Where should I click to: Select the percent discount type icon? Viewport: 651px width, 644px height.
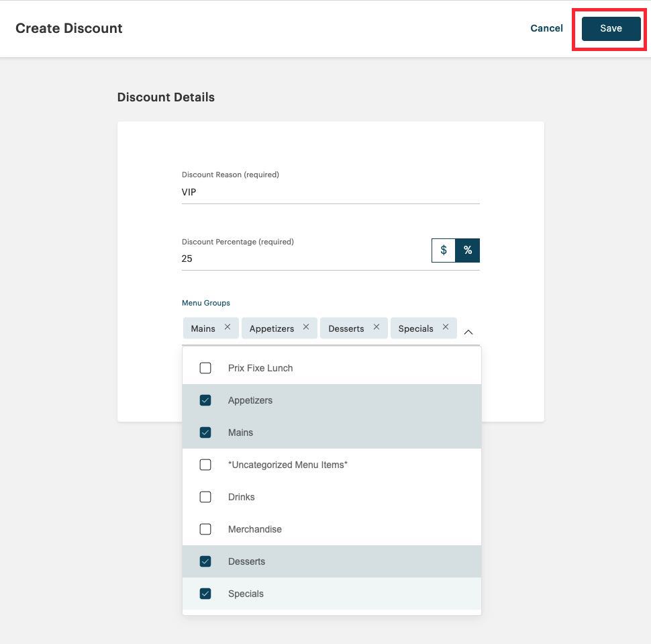pyautogui.click(x=467, y=250)
